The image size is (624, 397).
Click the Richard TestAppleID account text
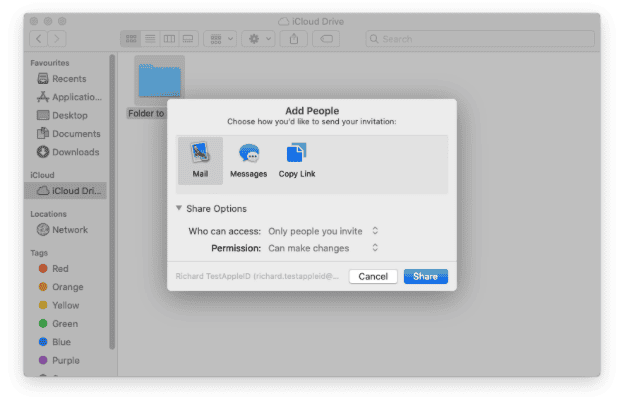tap(257, 276)
